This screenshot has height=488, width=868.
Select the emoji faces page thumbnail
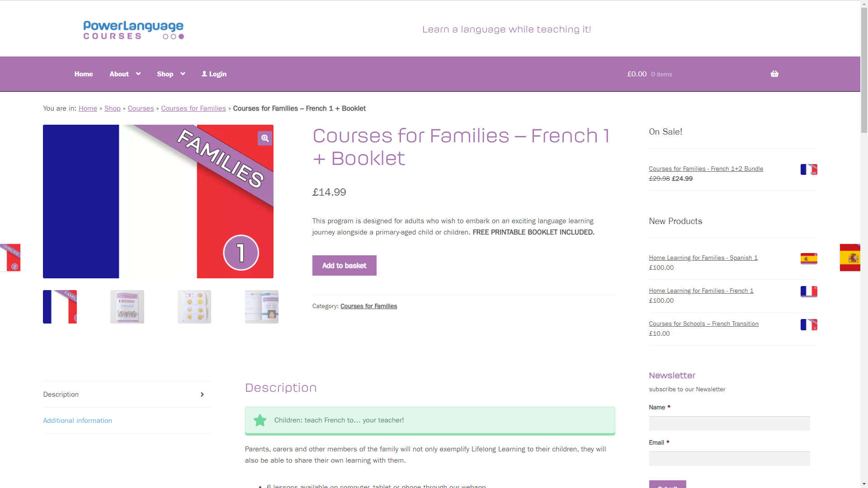coord(194,307)
